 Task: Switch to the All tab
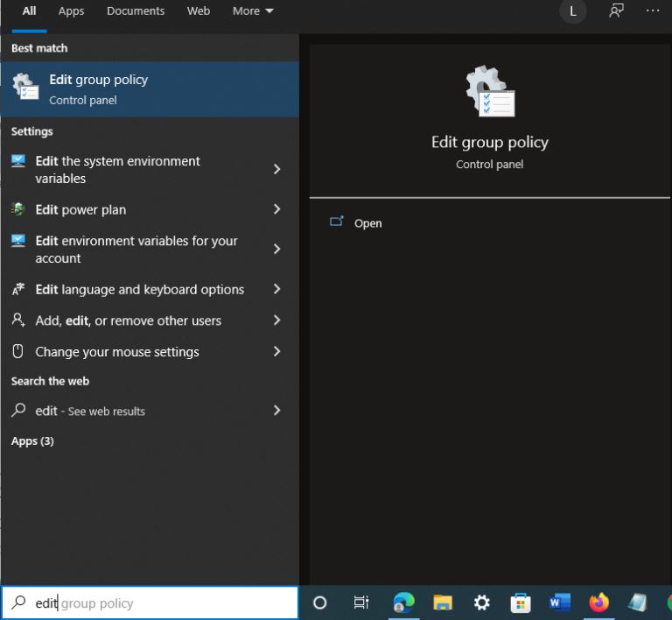[29, 11]
